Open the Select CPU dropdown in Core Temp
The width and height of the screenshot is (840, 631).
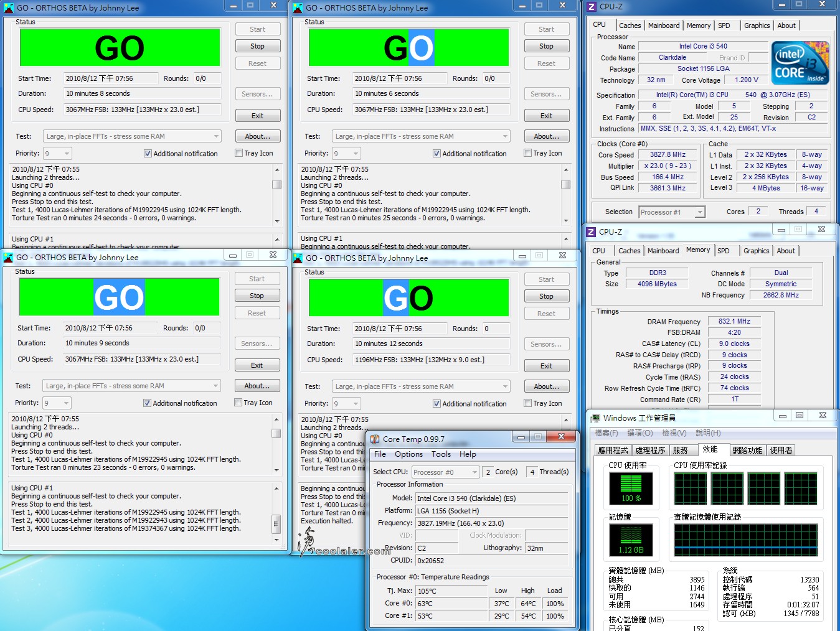point(445,472)
